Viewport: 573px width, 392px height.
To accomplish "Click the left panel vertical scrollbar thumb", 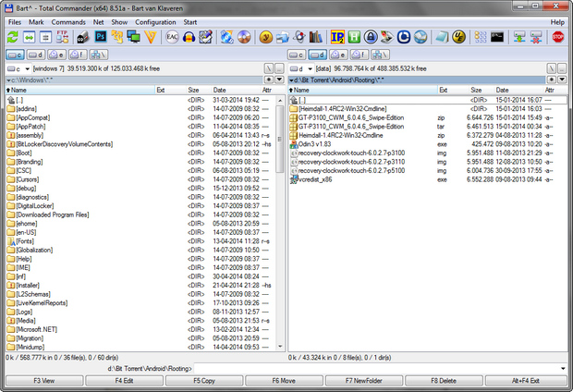I will pos(280,139).
